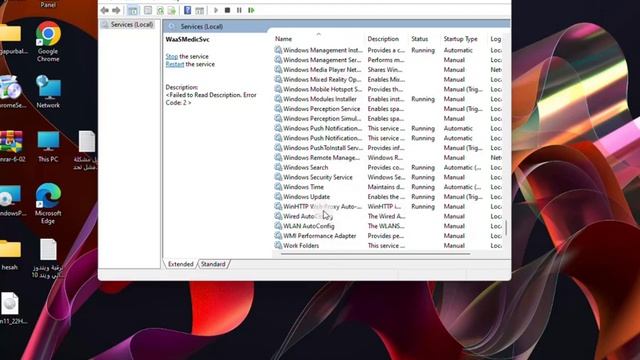
Task: Select the Network desktop icon
Action: click(x=48, y=91)
